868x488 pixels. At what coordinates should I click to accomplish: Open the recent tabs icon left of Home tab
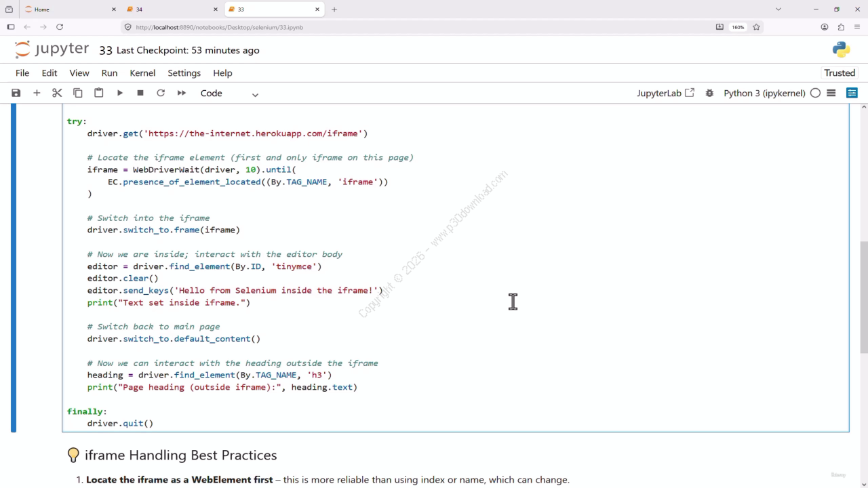click(x=9, y=9)
